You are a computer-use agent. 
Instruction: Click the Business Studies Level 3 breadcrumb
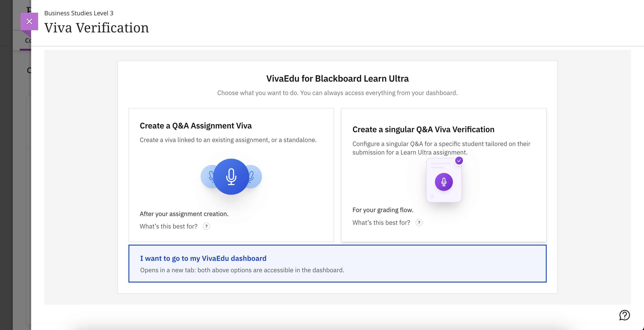click(x=79, y=13)
